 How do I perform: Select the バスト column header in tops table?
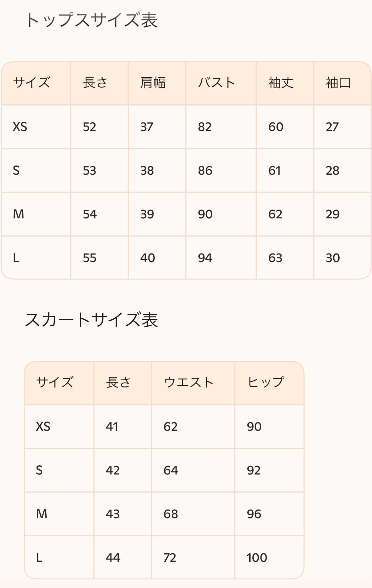pyautogui.click(x=216, y=83)
